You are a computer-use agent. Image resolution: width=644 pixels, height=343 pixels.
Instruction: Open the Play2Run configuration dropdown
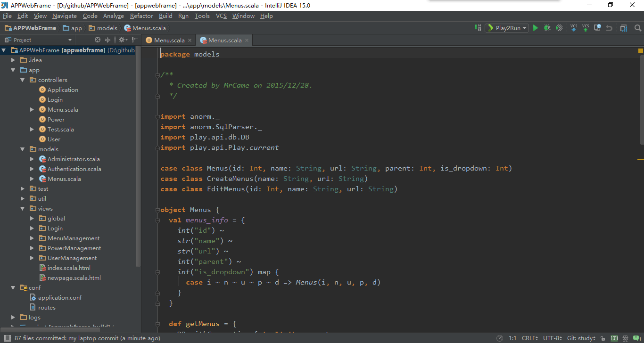tap(507, 28)
